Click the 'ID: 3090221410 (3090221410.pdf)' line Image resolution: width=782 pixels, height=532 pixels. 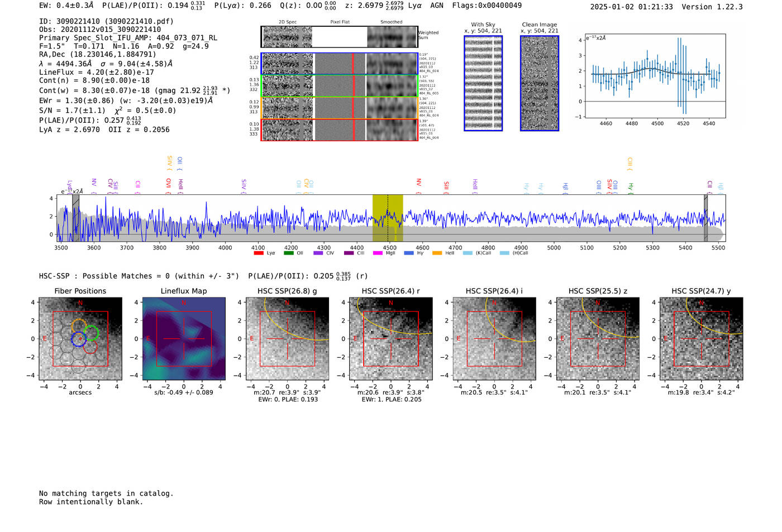click(106, 21)
